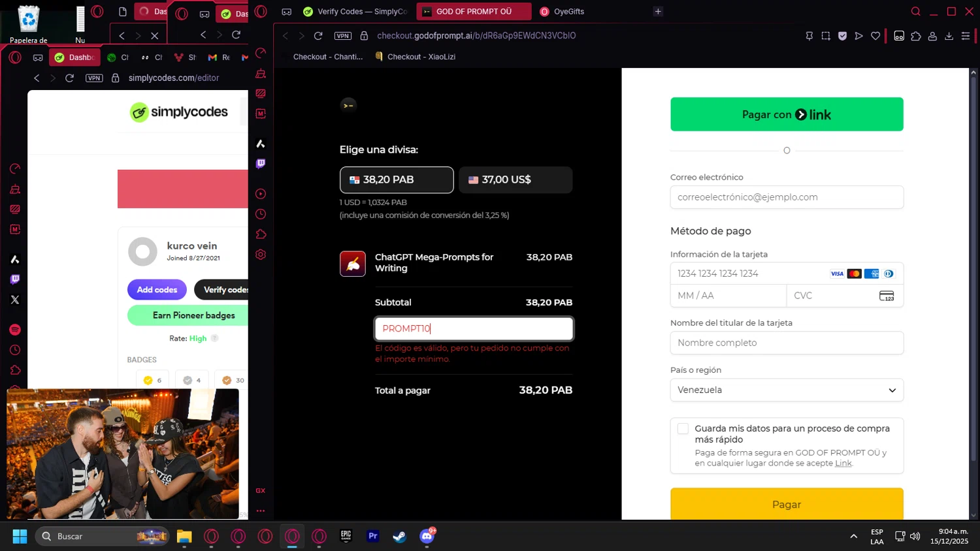Image resolution: width=980 pixels, height=551 pixels.
Task: Select Dashboard tab in simplycodes window
Action: tap(74, 57)
